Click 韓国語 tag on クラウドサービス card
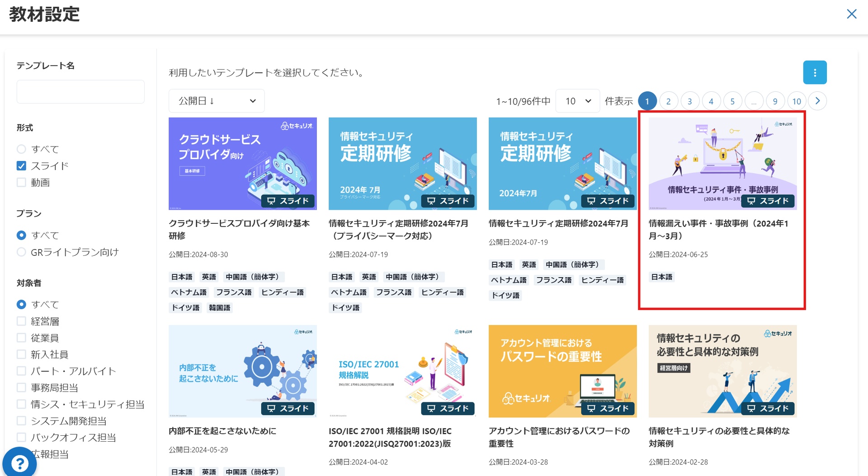868x476 pixels. point(219,308)
